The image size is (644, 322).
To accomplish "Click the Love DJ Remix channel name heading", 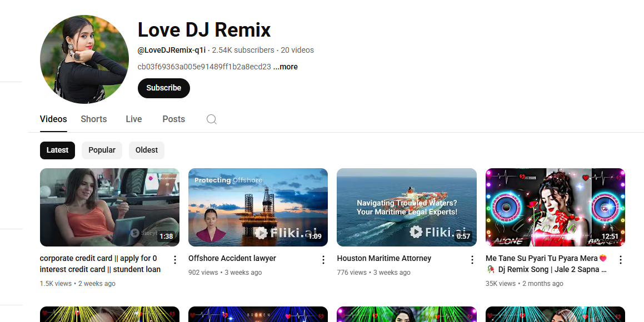I will pyautogui.click(x=204, y=30).
